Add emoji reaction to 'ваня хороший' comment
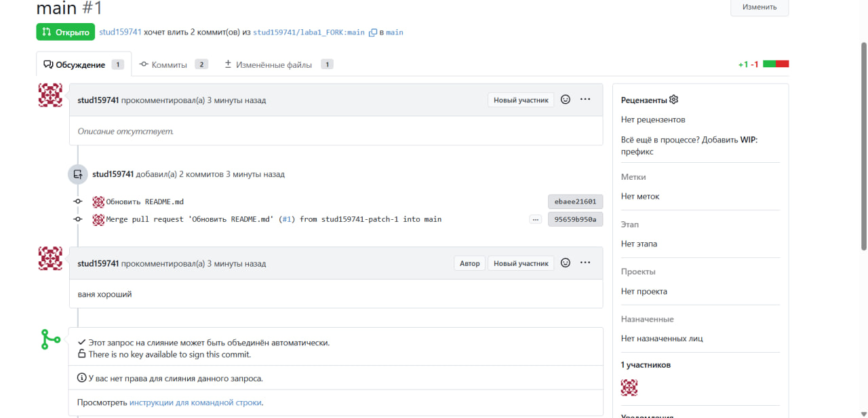Screen dimensions: 868x418 (x=566, y=263)
